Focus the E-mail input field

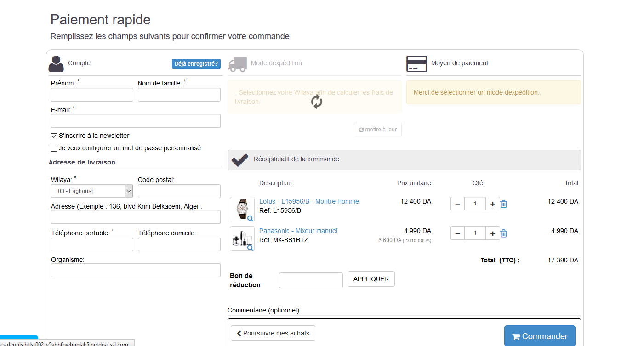coord(136,121)
